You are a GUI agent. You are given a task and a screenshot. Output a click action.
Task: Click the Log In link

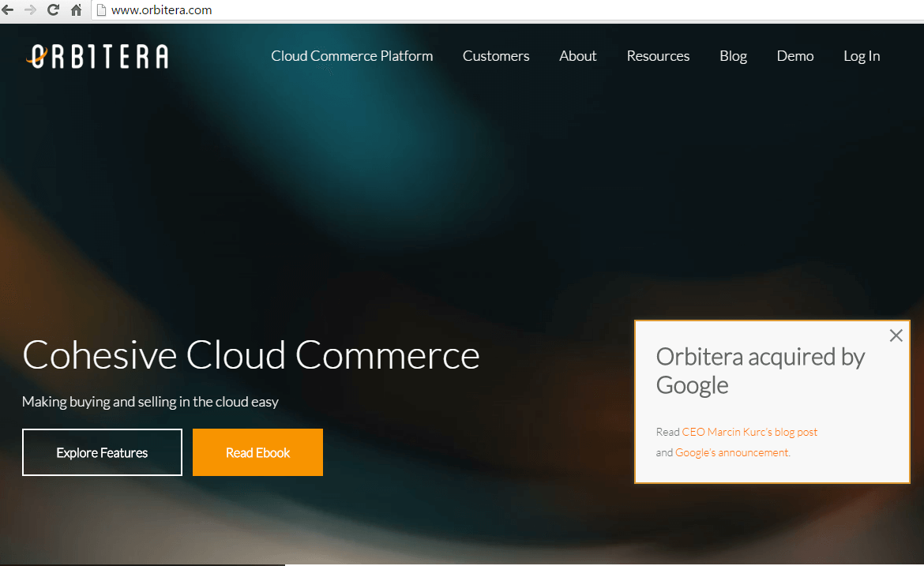[861, 56]
